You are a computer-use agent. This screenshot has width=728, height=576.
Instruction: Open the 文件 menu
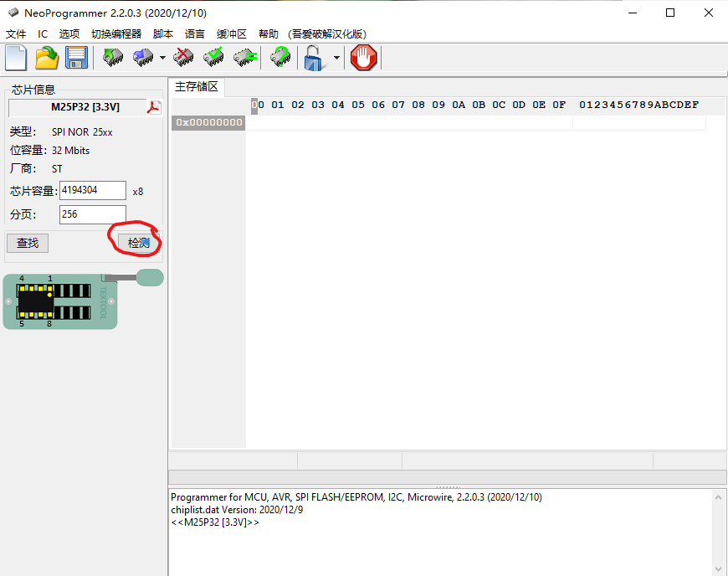pos(16,34)
